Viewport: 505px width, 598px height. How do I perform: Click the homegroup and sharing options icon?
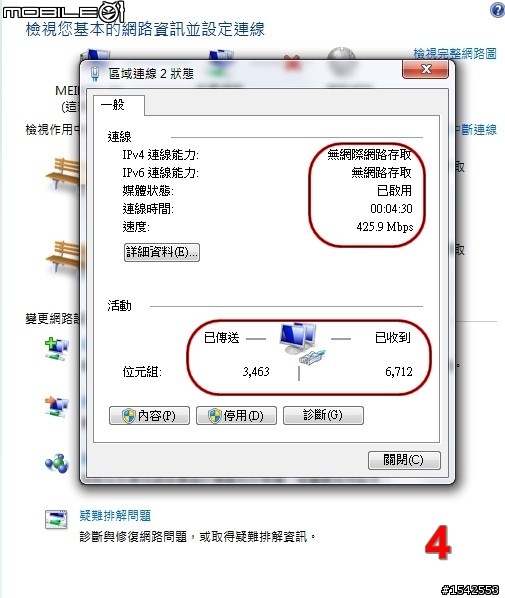[56, 464]
